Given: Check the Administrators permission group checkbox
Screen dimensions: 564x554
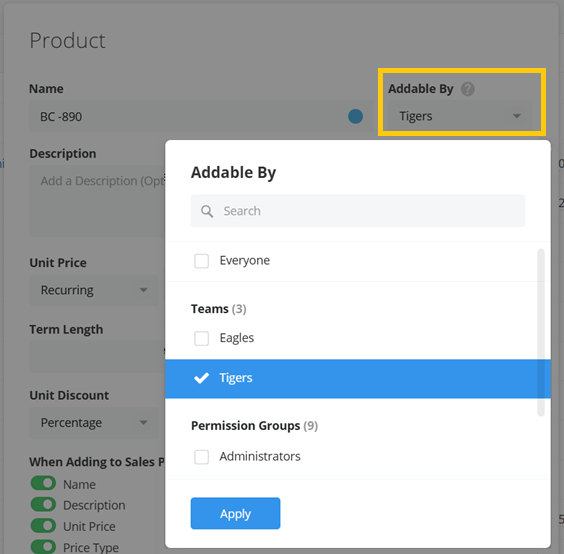Looking at the screenshot, I should 201,457.
